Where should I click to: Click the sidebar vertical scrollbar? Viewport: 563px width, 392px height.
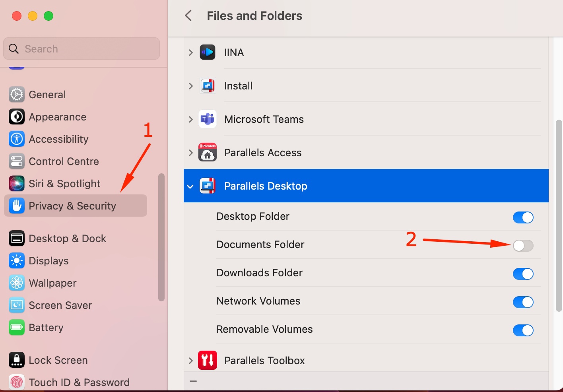[161, 237]
